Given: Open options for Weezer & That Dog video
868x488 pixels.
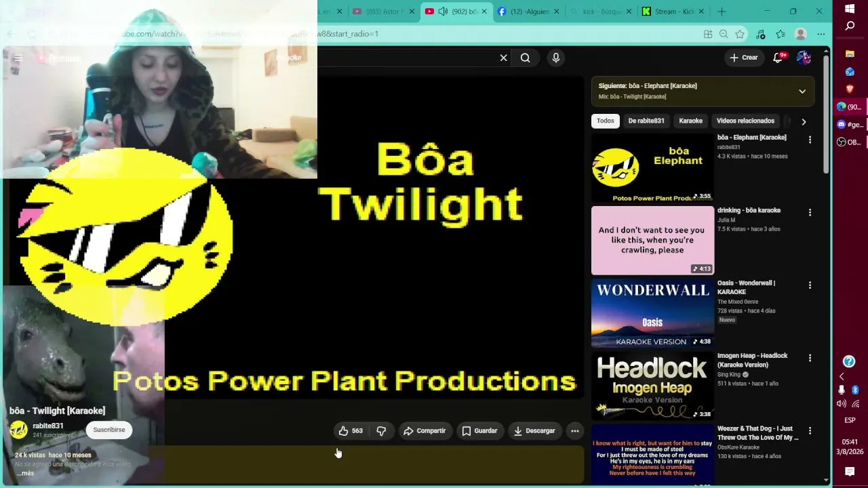Looking at the screenshot, I should click(810, 431).
